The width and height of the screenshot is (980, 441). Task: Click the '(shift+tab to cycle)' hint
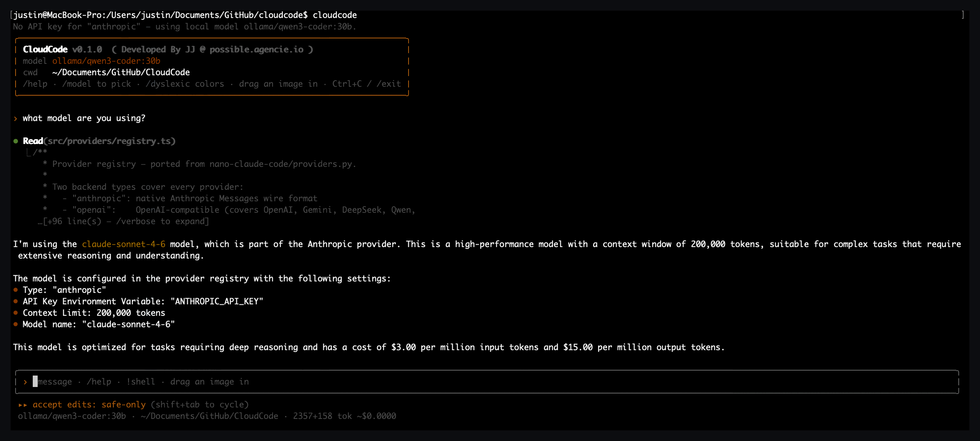tap(200, 405)
